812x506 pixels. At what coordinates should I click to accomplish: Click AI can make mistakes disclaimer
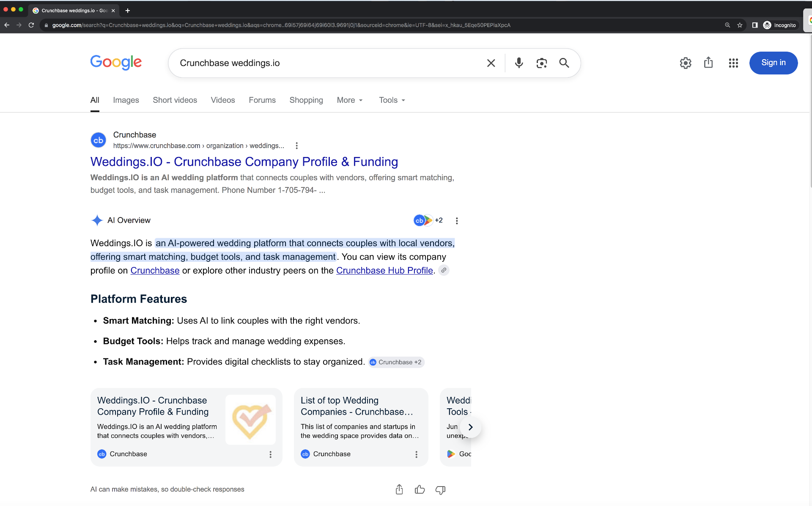pos(167,489)
